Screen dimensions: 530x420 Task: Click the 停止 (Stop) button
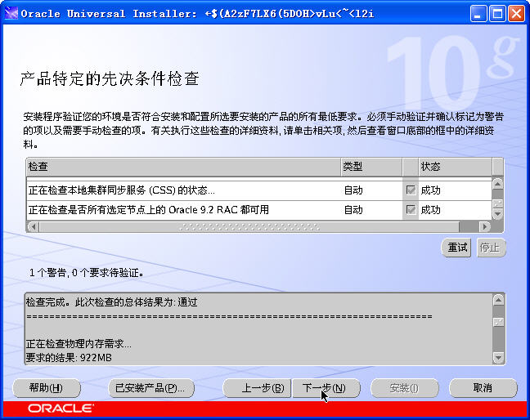pyautogui.click(x=491, y=248)
